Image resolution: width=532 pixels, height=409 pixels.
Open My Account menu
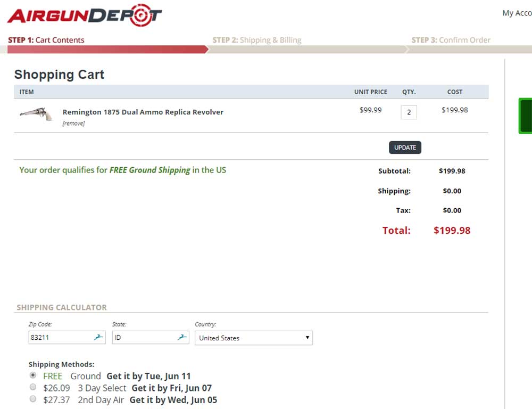point(517,13)
